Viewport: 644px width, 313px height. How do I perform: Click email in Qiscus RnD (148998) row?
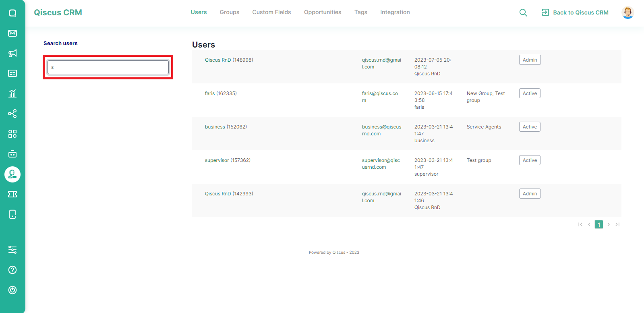tap(381, 63)
